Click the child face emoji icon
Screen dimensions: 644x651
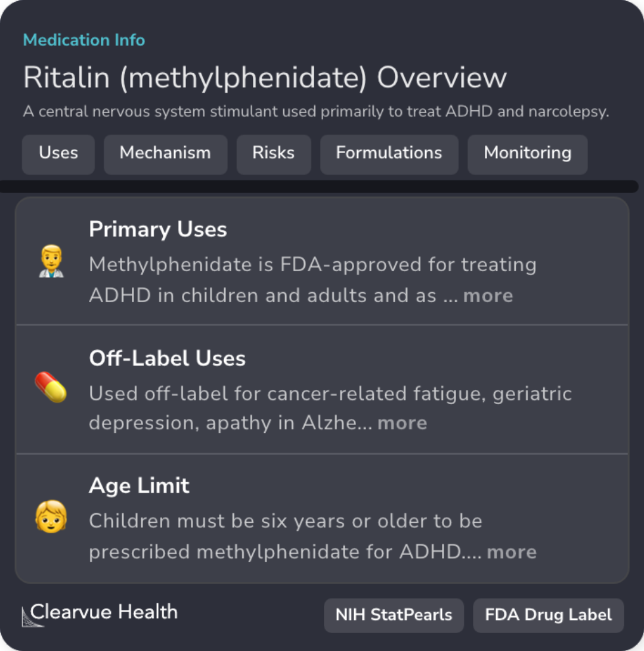pyautogui.click(x=51, y=516)
